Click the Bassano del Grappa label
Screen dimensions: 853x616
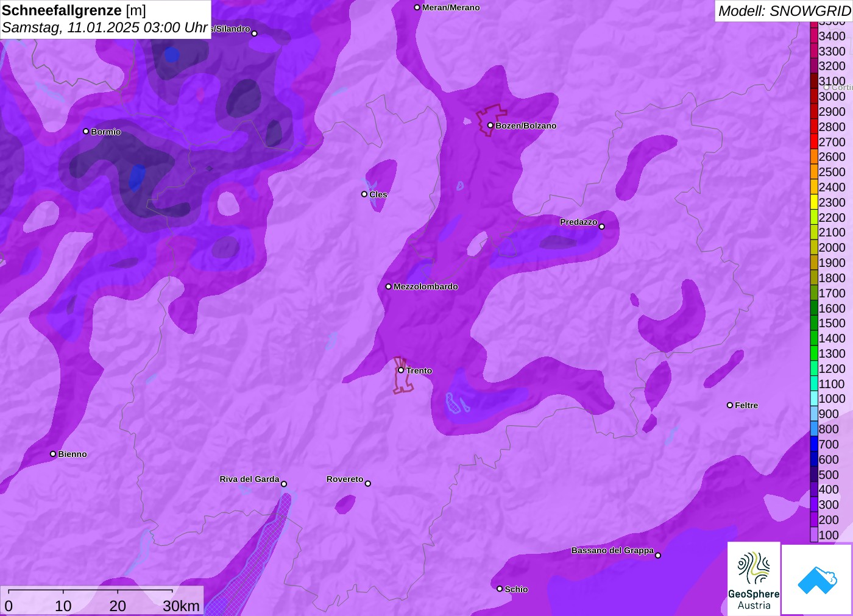point(612,550)
